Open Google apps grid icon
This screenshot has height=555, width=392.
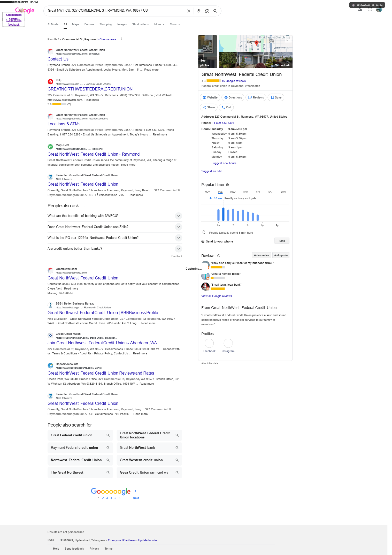coord(370,10)
